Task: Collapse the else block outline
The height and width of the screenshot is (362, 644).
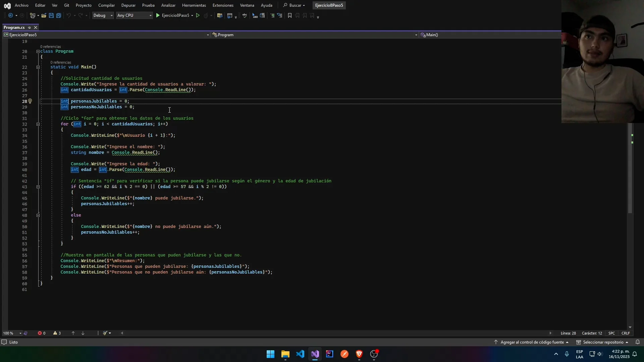Action: [x=38, y=215]
